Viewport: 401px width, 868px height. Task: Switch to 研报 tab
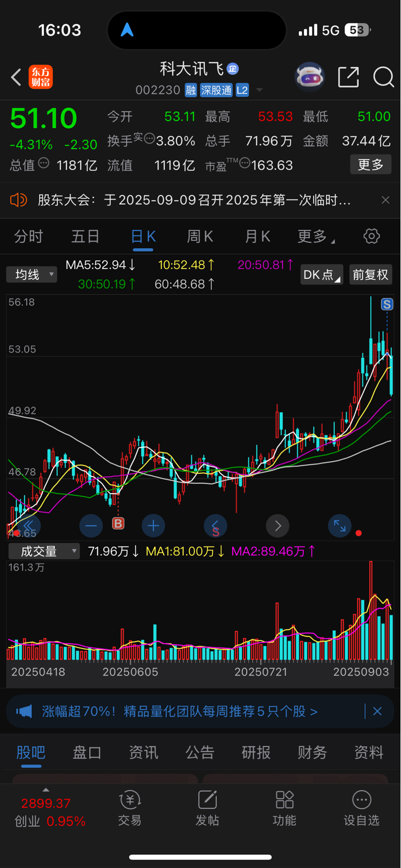coord(256,753)
